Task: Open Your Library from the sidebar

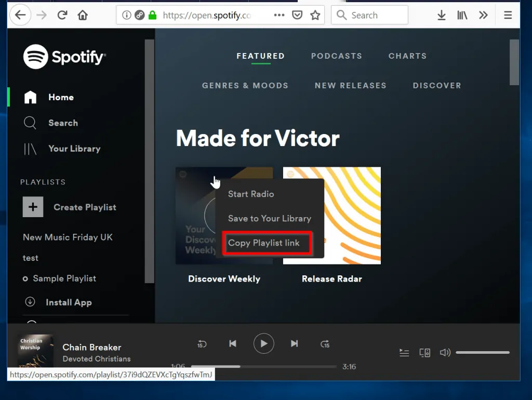Action: [74, 149]
